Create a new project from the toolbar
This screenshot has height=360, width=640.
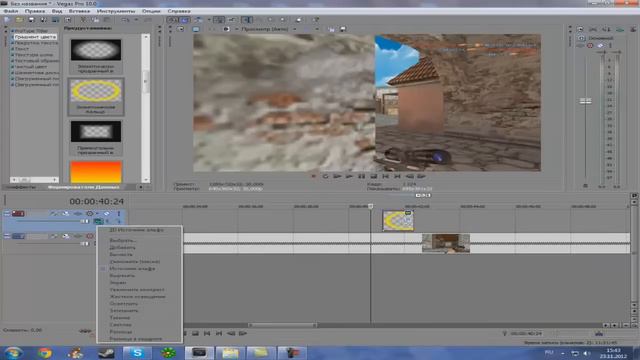pyautogui.click(x=7, y=20)
